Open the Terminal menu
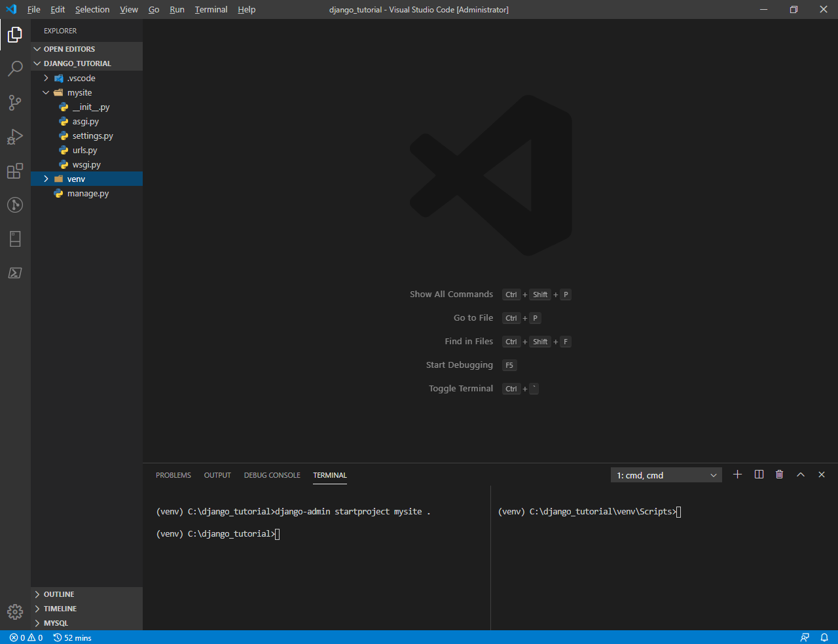838x644 pixels. (x=211, y=9)
